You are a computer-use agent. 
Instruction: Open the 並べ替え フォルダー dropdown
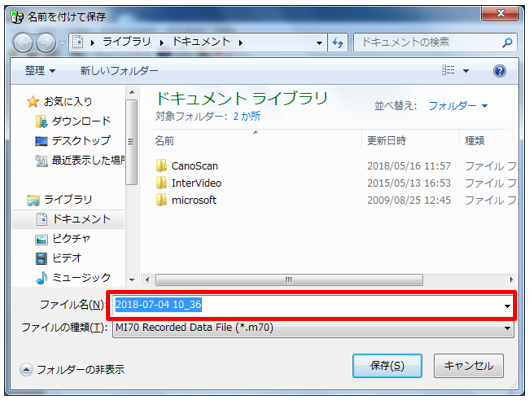[x=458, y=106]
